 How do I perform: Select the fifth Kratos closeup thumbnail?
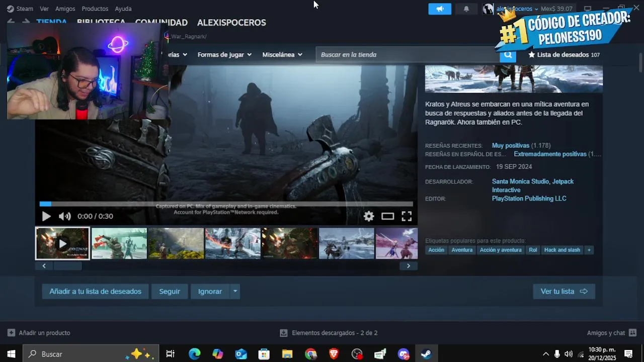[290, 243]
